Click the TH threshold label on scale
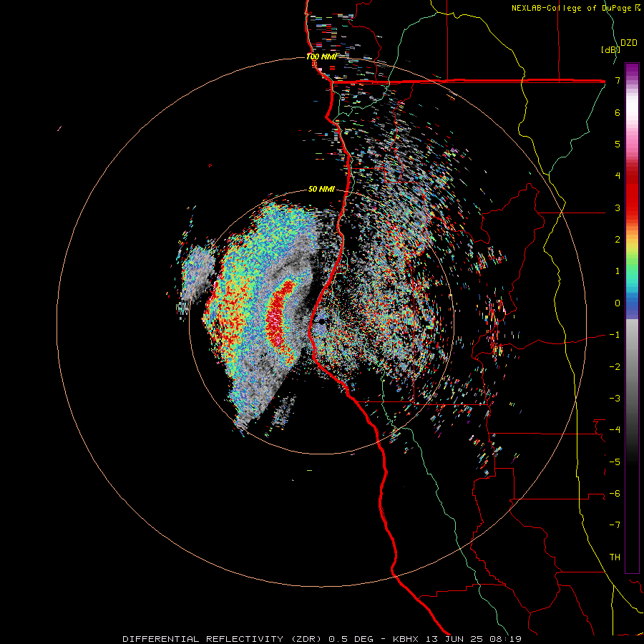 [x=615, y=557]
